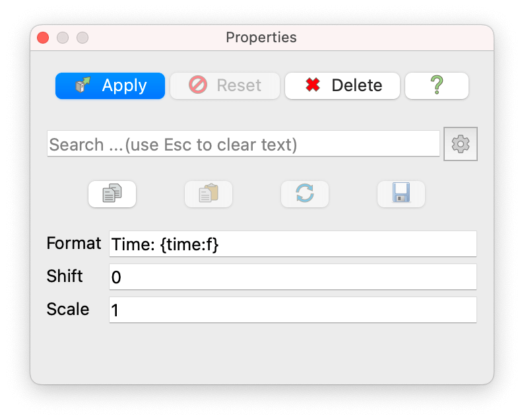Toggle advanced properties with the gear icon
Viewport: 524px width, 420px height.
coord(461,144)
